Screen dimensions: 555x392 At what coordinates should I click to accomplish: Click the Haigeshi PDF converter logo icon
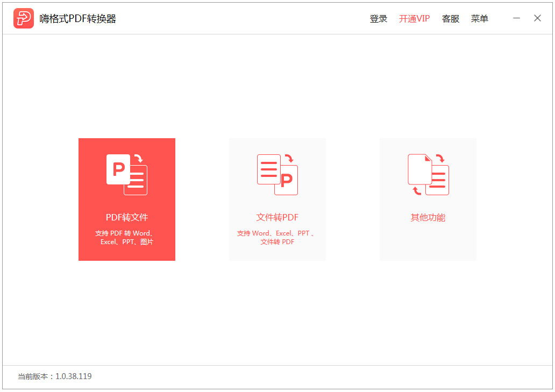point(23,18)
